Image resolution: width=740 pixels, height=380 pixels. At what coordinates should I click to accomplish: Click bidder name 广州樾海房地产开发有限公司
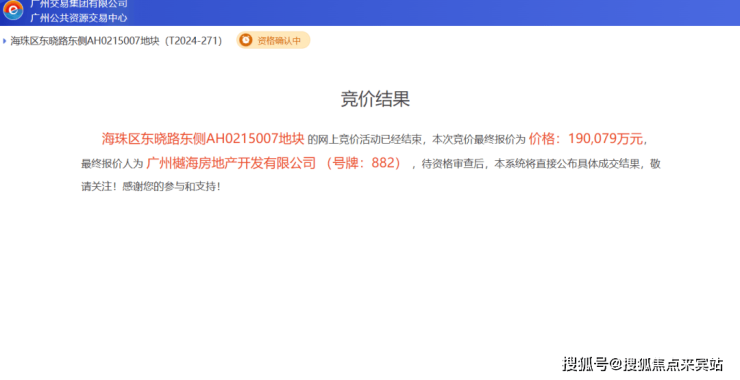(x=231, y=163)
